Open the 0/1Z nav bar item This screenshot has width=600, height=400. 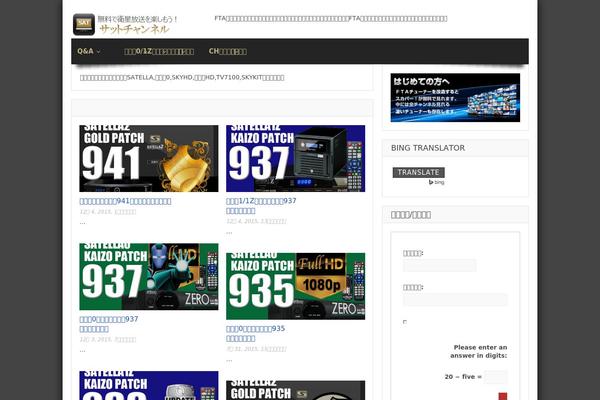pos(159,51)
